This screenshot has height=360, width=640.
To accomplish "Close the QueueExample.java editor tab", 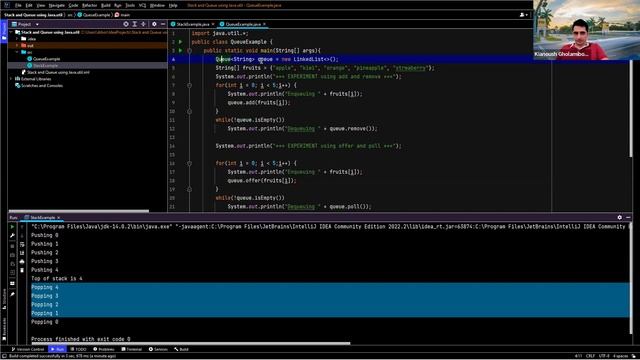I will click(x=264, y=24).
